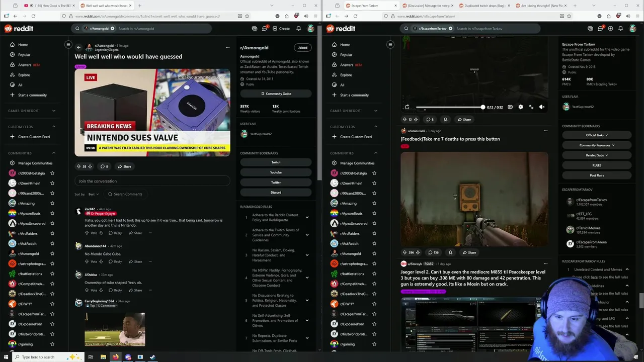Viewport: 644px width, 362px height.
Task: Open the Sort by Best dropdown
Action: 93,194
